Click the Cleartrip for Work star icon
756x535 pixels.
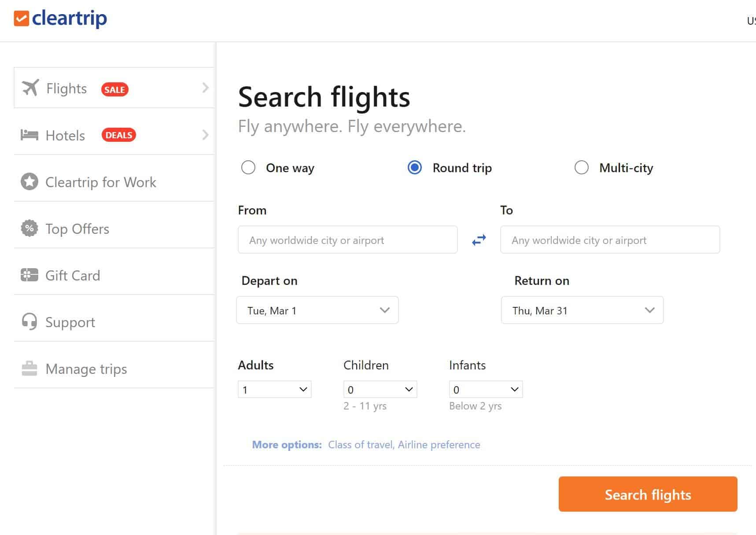pyautogui.click(x=30, y=181)
